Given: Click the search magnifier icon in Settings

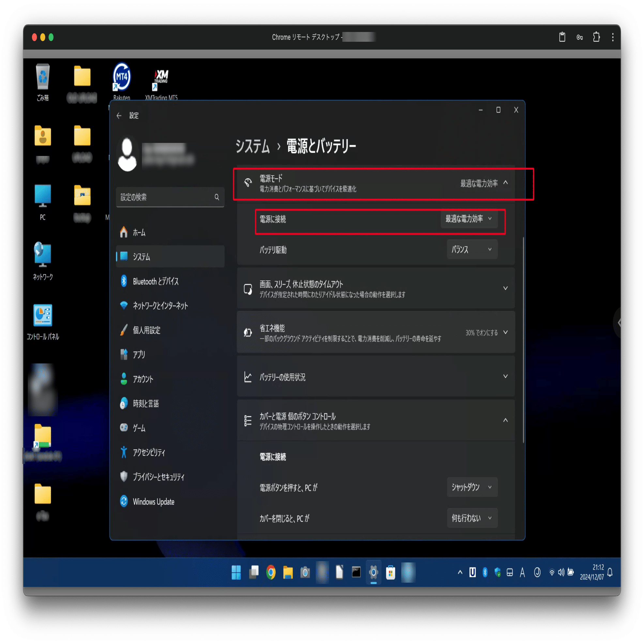Looking at the screenshot, I should click(x=217, y=197).
